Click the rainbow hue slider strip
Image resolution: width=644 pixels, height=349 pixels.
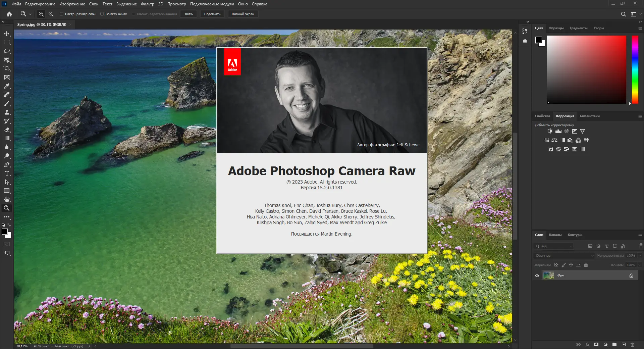tap(635, 69)
